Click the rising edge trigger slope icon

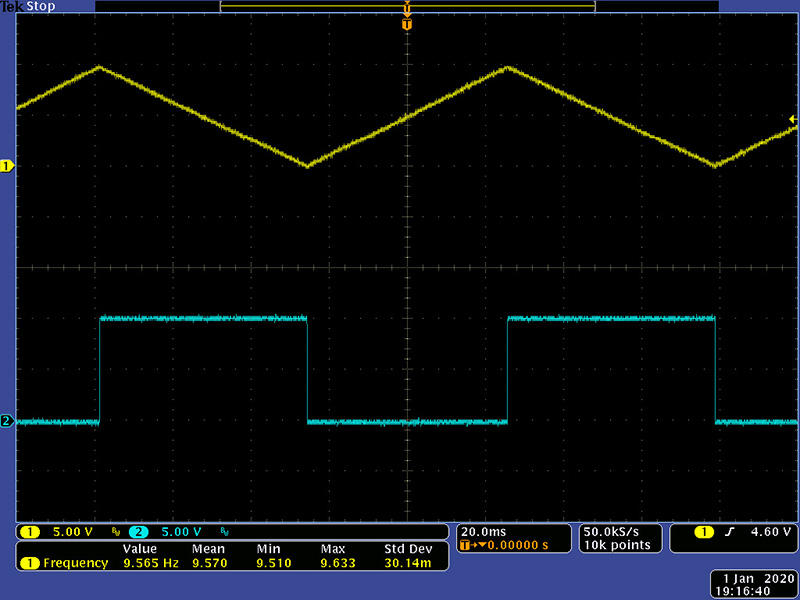(x=731, y=532)
